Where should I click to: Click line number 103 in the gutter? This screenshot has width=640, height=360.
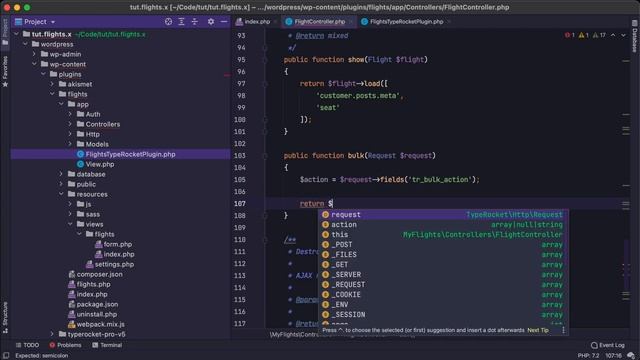point(240,156)
